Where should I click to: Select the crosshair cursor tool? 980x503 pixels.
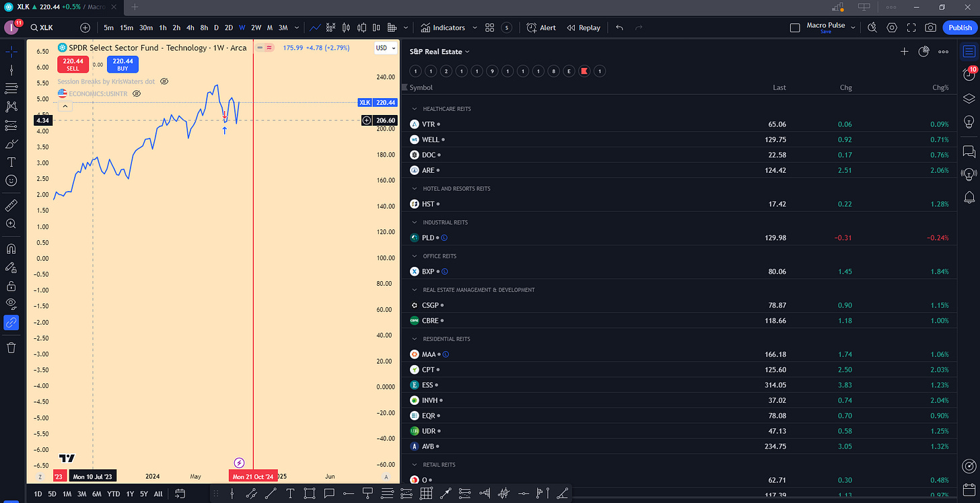pyautogui.click(x=11, y=50)
